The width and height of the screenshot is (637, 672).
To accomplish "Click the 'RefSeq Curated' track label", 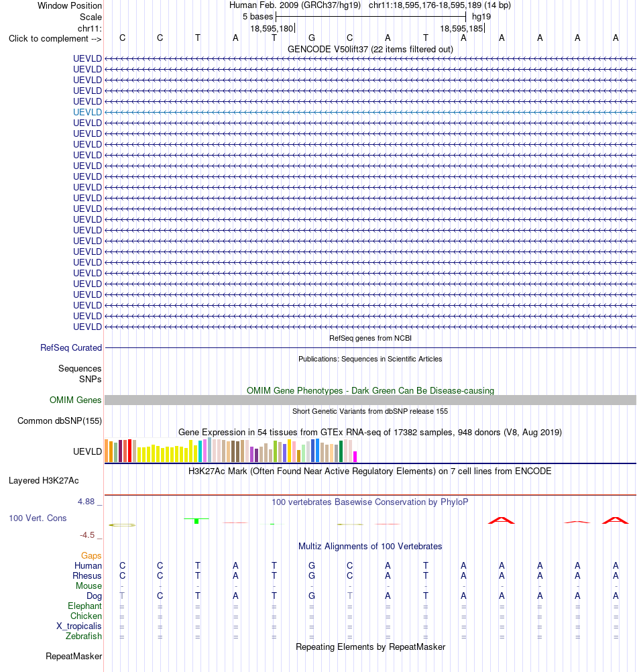I will point(71,347).
